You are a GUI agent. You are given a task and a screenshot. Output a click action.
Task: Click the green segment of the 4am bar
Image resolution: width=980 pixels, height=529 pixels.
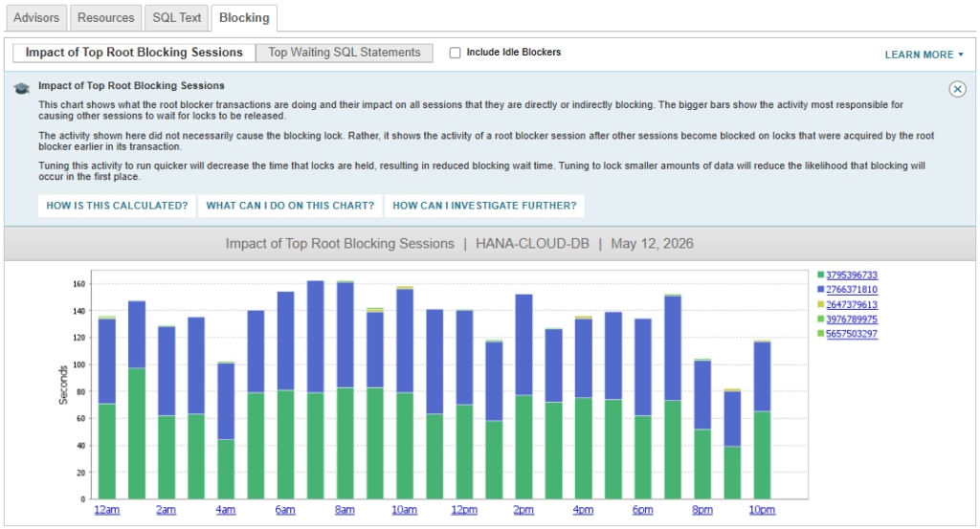[x=226, y=469]
